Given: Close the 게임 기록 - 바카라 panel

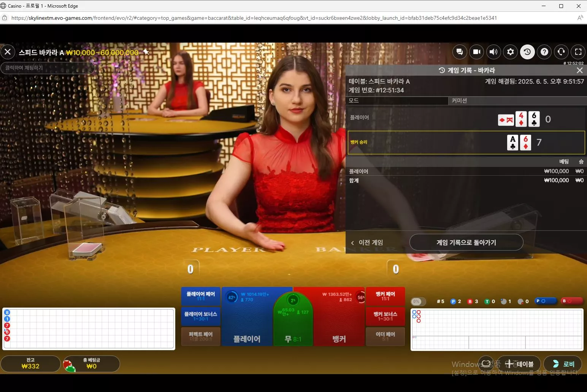Looking at the screenshot, I should tap(580, 70).
